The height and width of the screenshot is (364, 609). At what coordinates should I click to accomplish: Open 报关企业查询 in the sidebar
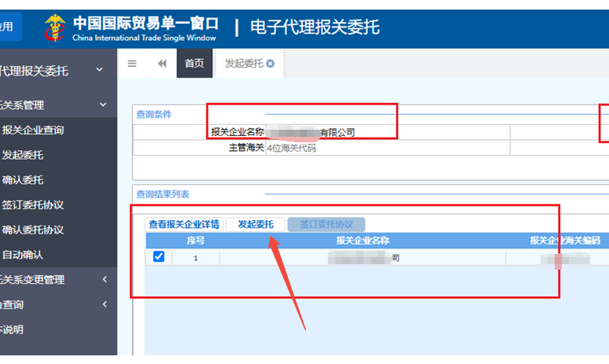[x=33, y=131]
